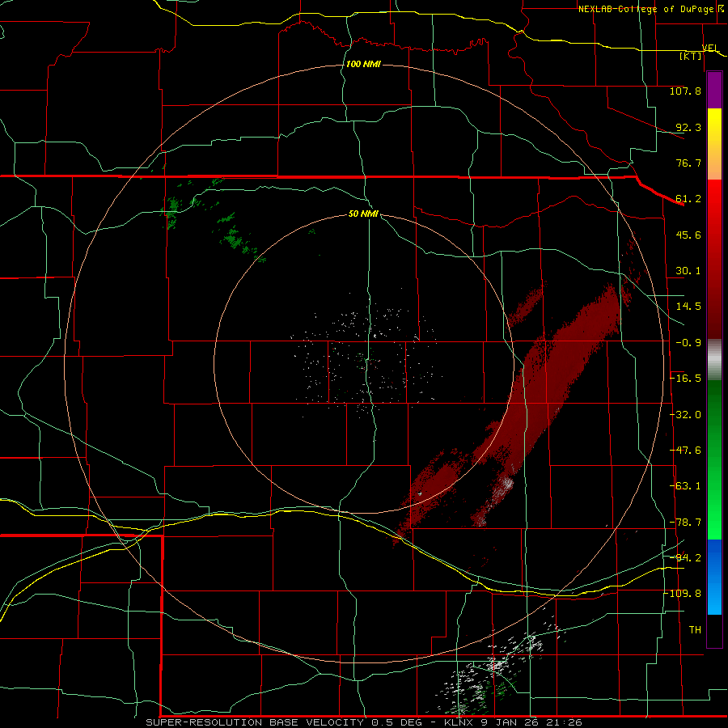This screenshot has height=728, width=728.
Task: Click the 14.5 velocity label
Action: pos(688,307)
